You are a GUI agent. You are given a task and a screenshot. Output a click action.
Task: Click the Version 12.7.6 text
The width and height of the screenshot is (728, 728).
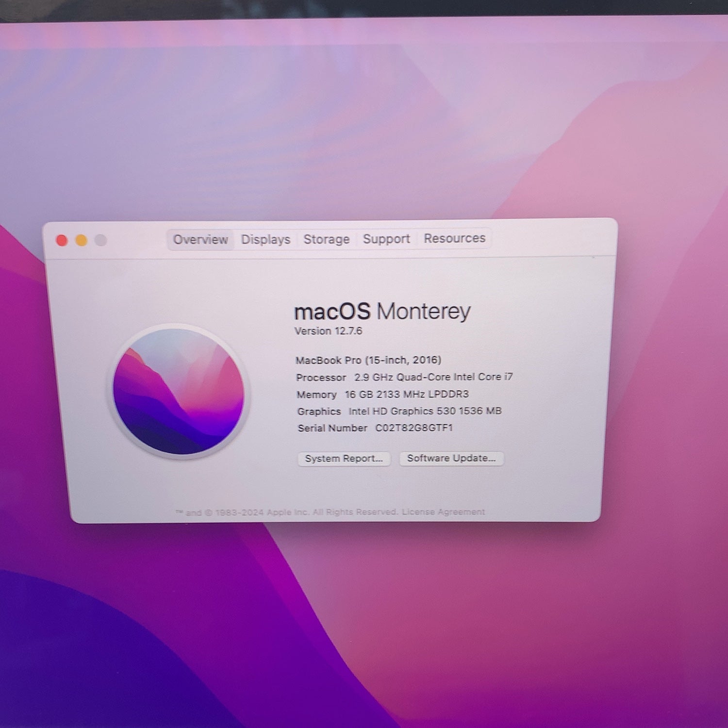(x=328, y=331)
